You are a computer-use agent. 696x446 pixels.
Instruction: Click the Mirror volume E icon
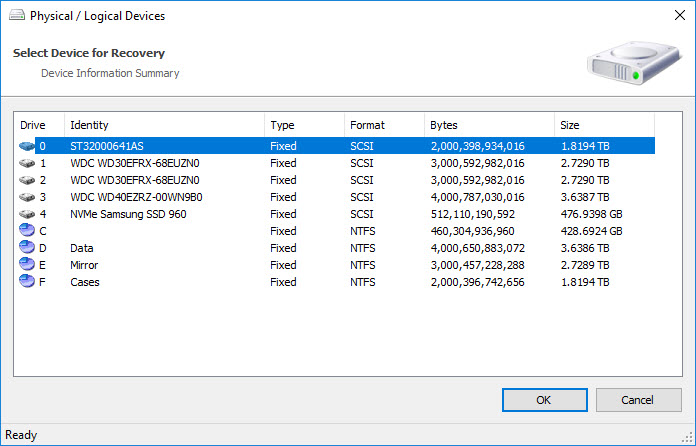(x=27, y=265)
